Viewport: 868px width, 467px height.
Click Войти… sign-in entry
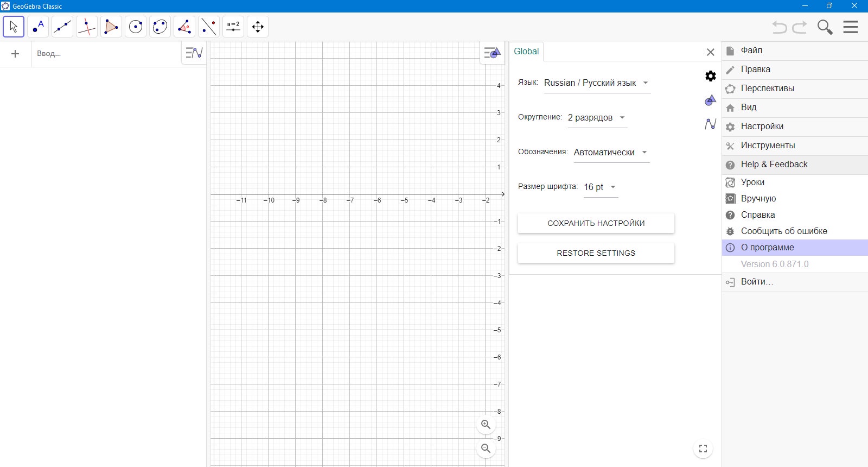click(x=795, y=282)
